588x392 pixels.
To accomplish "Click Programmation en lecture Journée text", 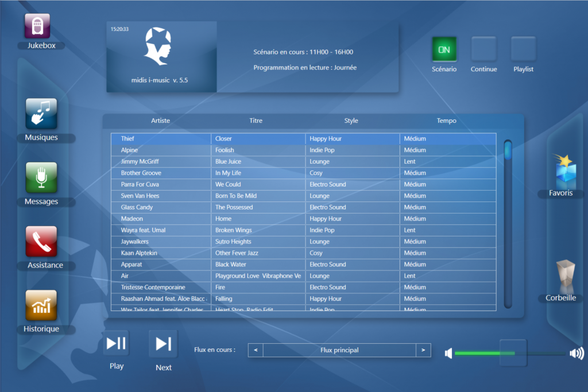I will click(305, 68).
